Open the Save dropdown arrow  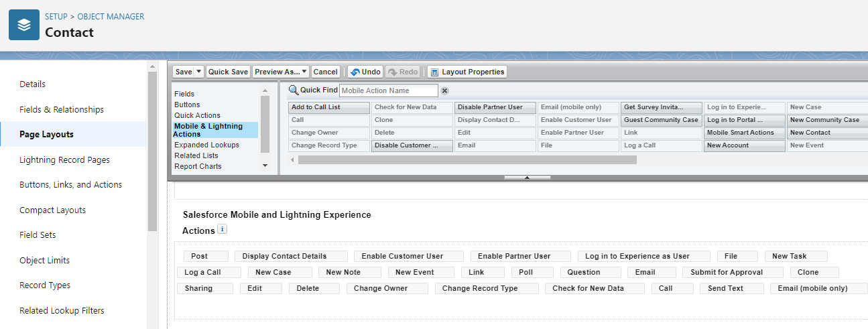point(199,72)
